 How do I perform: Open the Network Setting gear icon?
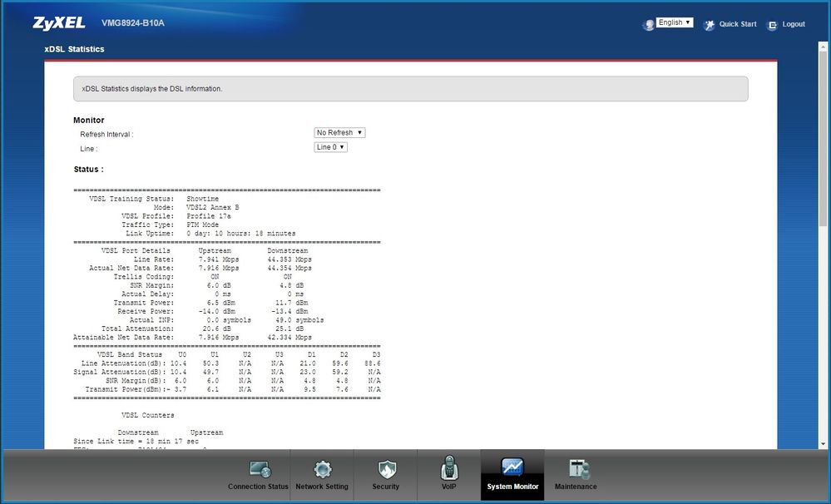322,469
